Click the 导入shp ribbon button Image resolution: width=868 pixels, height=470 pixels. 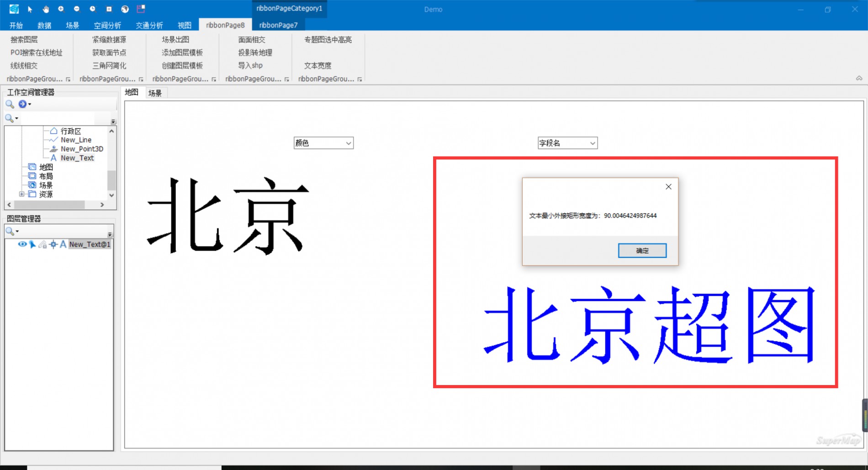pyautogui.click(x=250, y=65)
